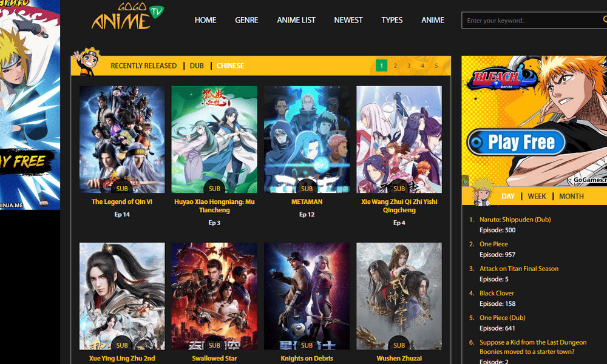This screenshot has width=607, height=364.
Task: Open One Piece ranked second in the list
Action: 493,244
